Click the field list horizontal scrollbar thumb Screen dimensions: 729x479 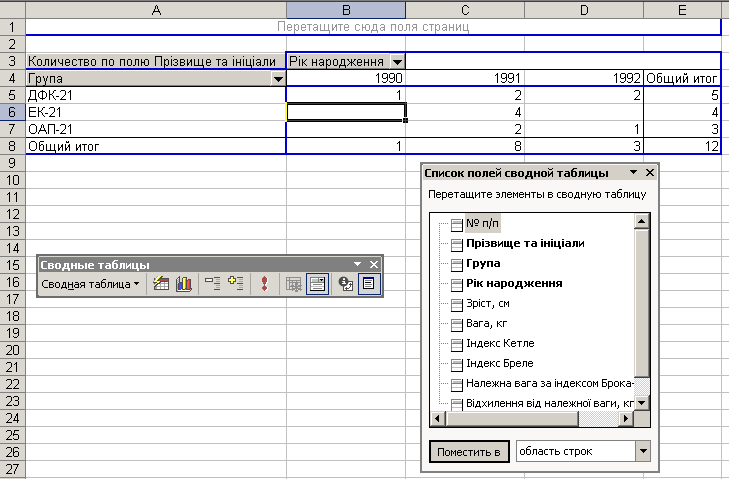click(x=511, y=419)
